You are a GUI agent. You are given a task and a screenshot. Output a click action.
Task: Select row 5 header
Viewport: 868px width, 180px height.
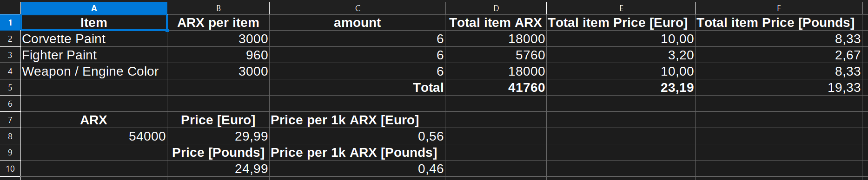(10, 87)
